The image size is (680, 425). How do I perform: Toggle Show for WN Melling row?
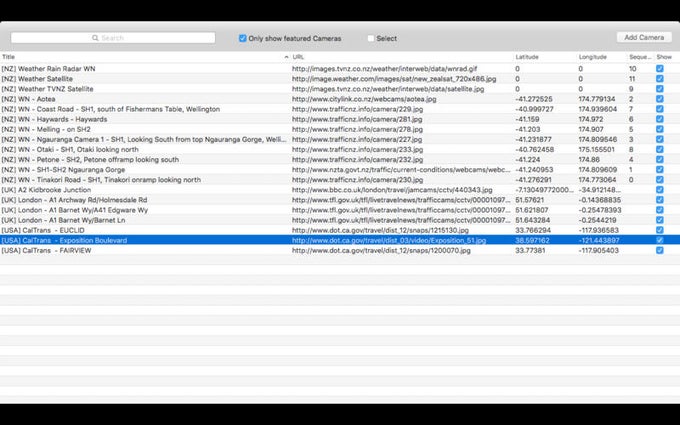(x=660, y=129)
